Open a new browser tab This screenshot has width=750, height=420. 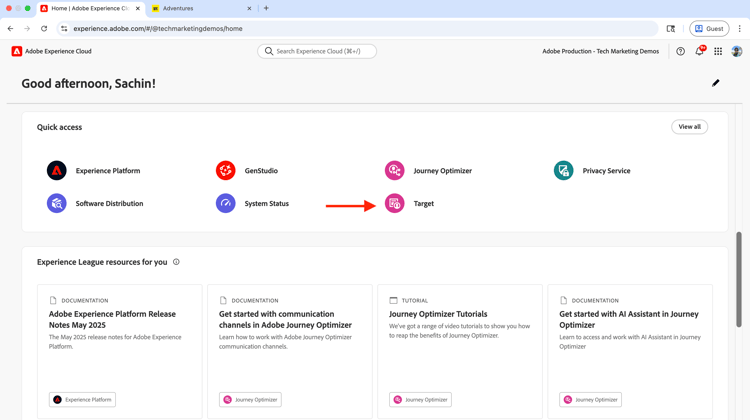pos(266,8)
